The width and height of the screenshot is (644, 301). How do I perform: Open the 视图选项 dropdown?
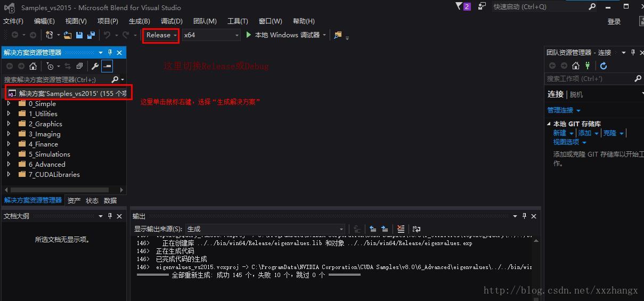pos(569,142)
